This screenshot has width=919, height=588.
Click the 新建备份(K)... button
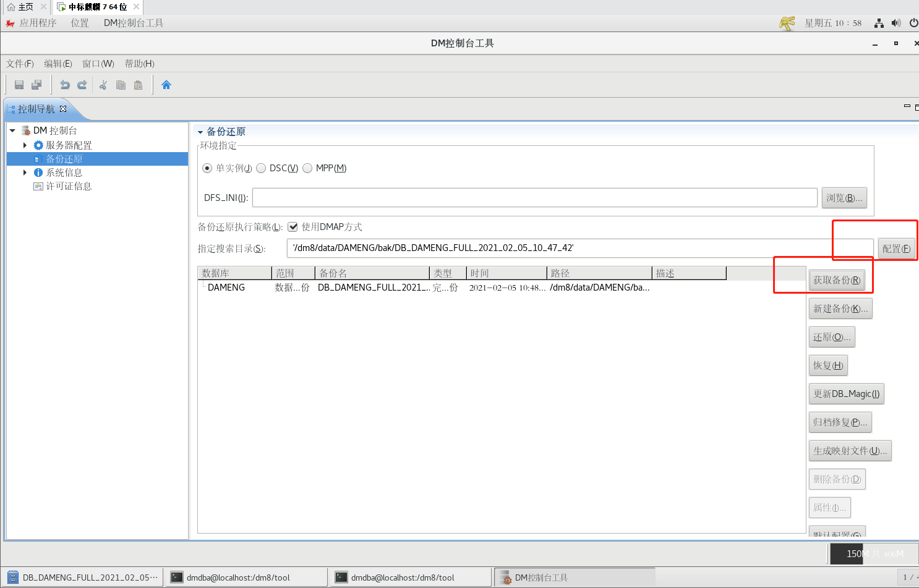pyautogui.click(x=840, y=309)
